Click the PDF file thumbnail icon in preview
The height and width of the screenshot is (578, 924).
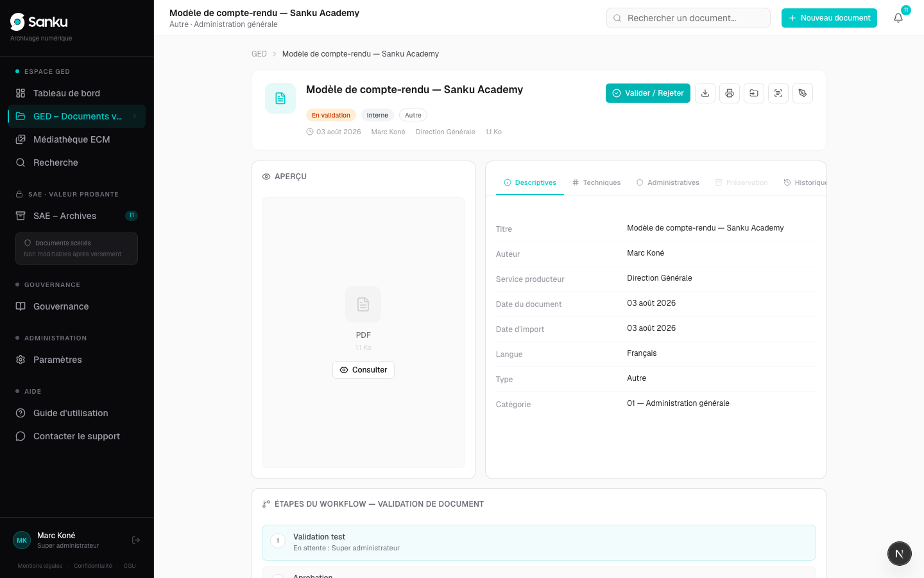click(363, 304)
